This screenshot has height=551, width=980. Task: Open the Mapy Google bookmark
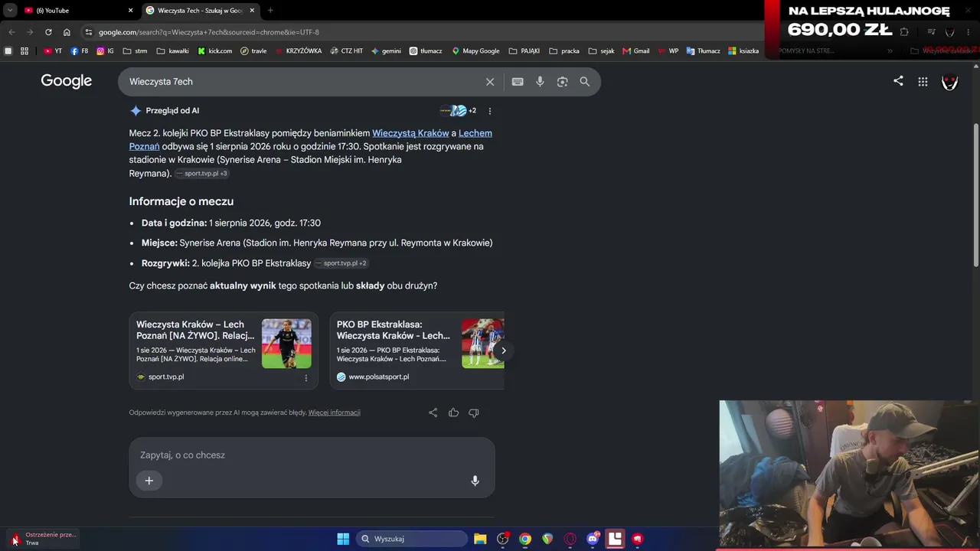[x=475, y=51]
